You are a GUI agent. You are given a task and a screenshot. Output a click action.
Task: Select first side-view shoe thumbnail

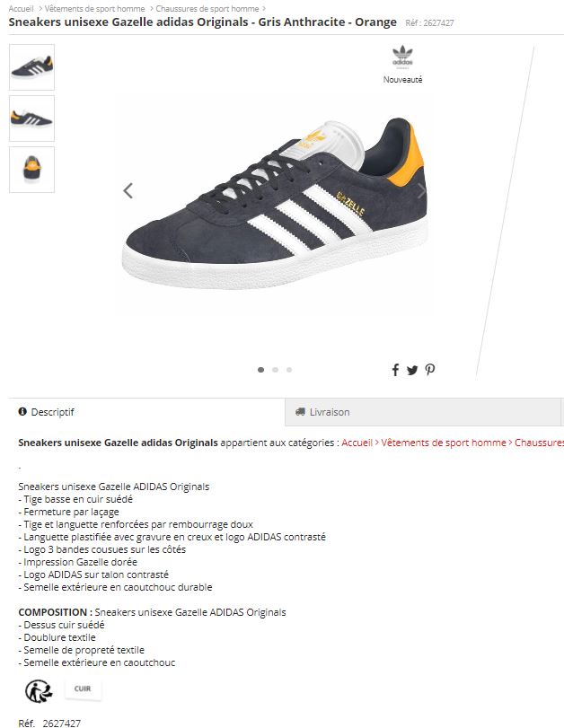pyautogui.click(x=31, y=67)
